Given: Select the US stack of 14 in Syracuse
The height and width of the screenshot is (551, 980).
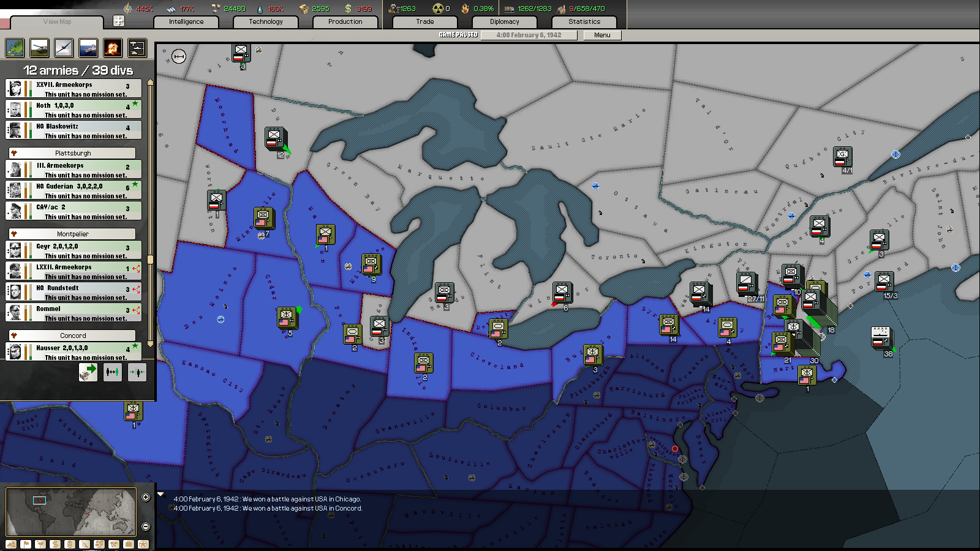Looking at the screenshot, I should click(668, 324).
